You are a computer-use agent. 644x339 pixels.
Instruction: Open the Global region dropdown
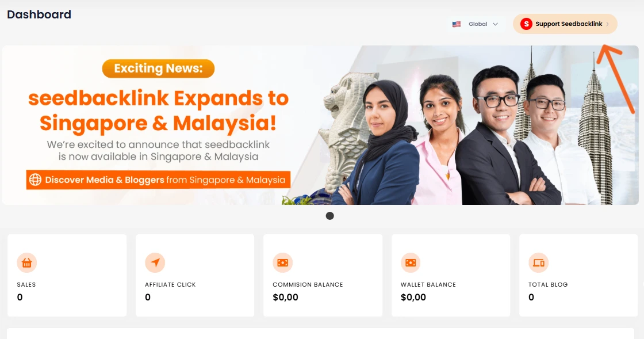click(x=476, y=24)
